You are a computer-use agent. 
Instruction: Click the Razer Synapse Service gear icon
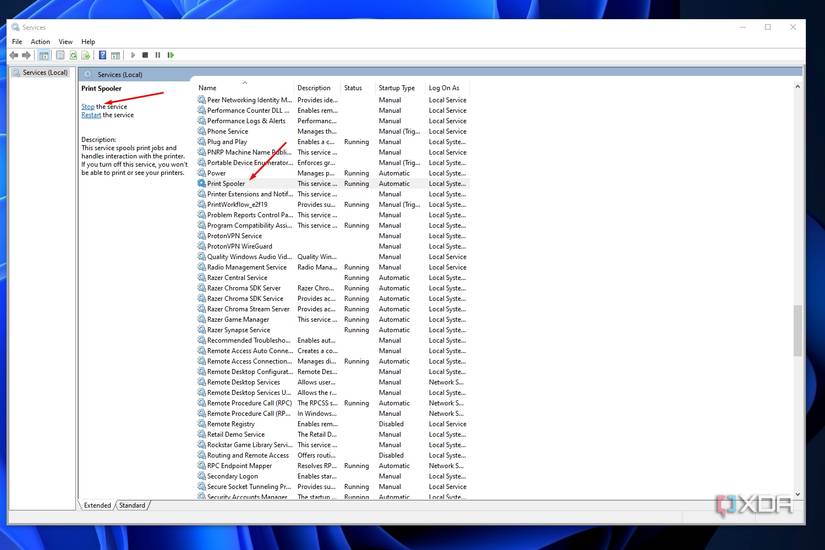202,330
